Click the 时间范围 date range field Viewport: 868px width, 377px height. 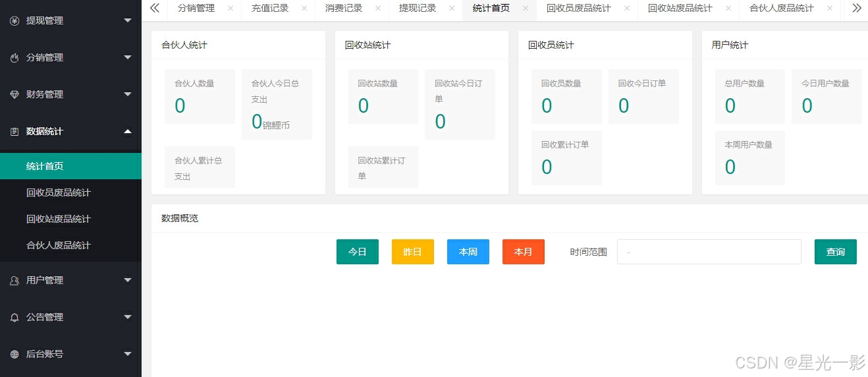pyautogui.click(x=709, y=252)
